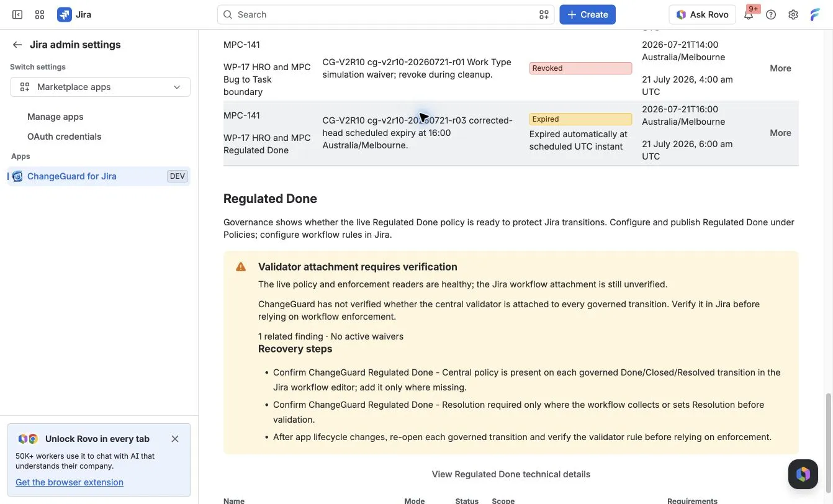Click the Name column header
Screen dimensions: 833x504
[234, 500]
